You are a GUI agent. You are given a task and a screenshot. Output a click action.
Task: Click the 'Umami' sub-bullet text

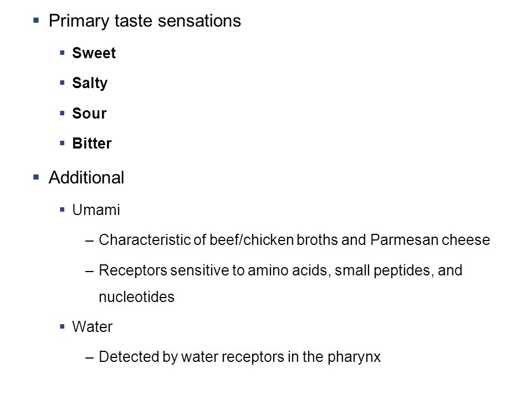point(96,209)
